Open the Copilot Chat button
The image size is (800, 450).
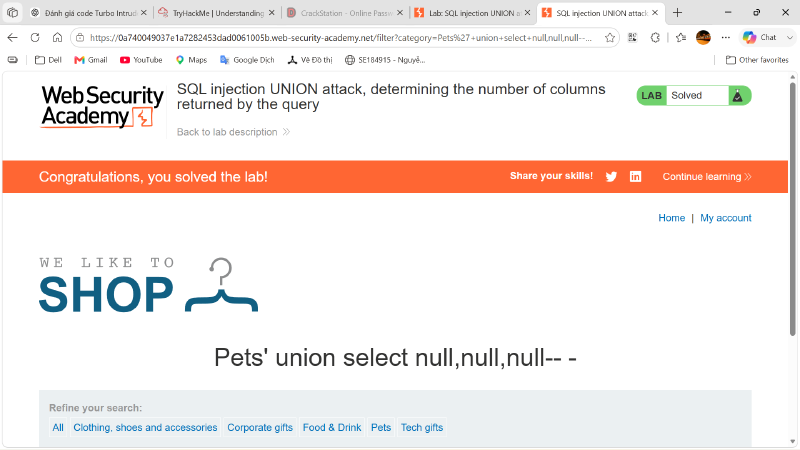[760, 37]
